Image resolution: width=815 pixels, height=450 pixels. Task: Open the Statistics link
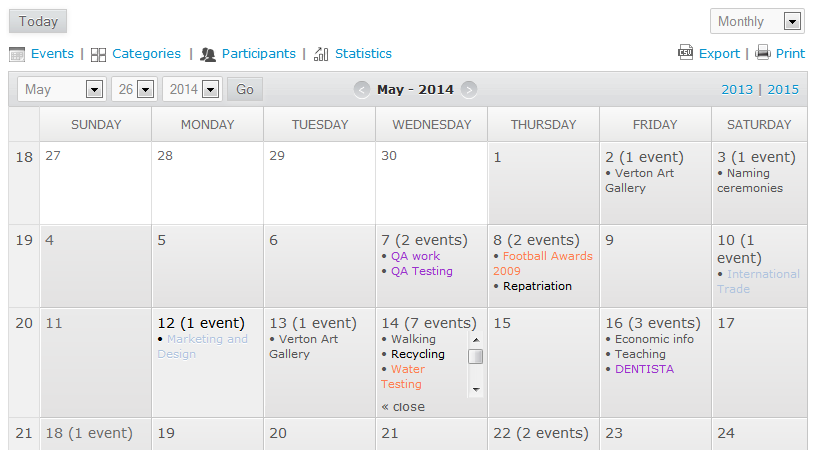tap(363, 54)
